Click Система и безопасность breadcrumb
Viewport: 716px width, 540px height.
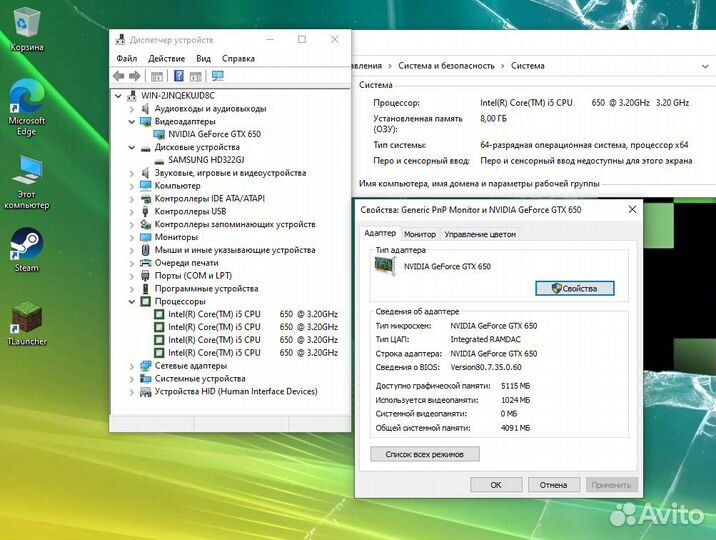click(x=446, y=66)
